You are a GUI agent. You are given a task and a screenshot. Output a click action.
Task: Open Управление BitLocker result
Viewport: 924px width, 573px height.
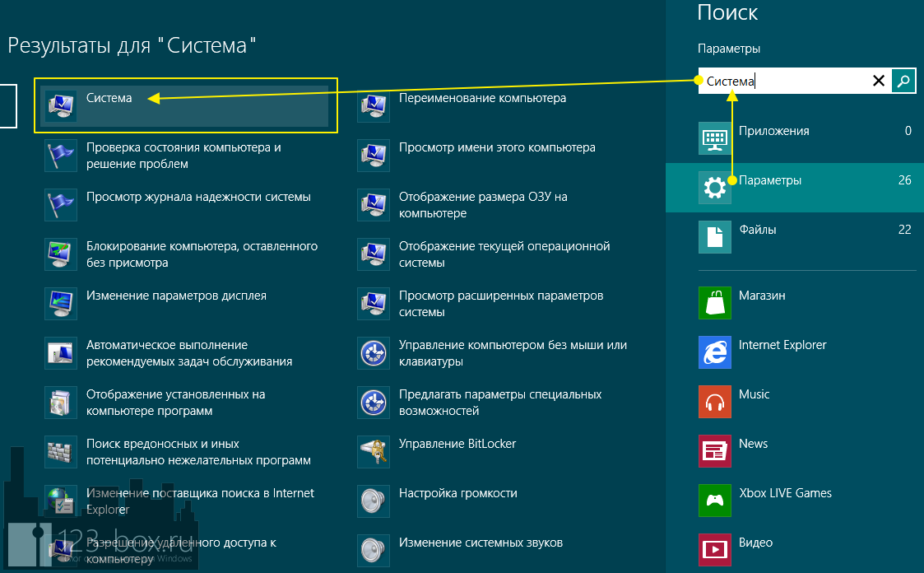[x=457, y=444]
